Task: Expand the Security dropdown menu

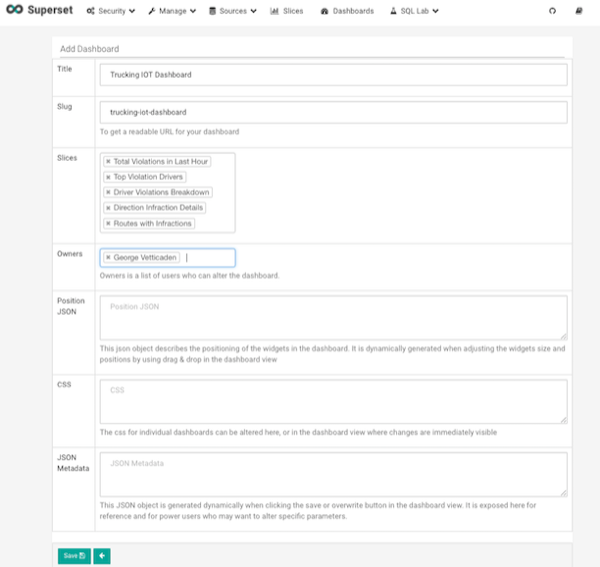Action: (111, 11)
